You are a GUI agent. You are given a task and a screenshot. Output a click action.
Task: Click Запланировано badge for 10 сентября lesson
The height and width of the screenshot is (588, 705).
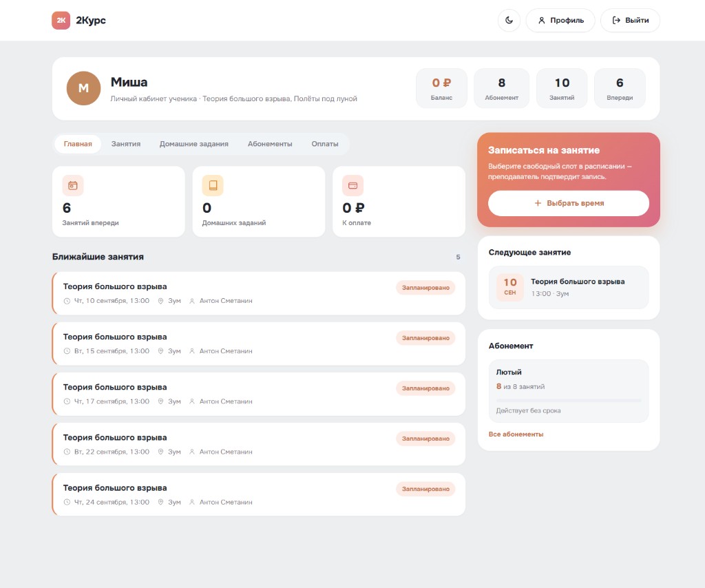(x=425, y=288)
